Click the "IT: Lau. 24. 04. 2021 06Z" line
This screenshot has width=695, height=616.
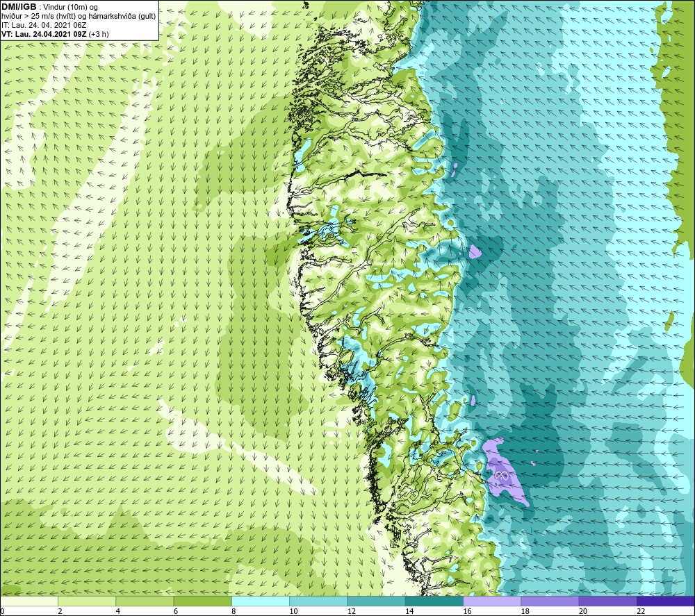44,25
